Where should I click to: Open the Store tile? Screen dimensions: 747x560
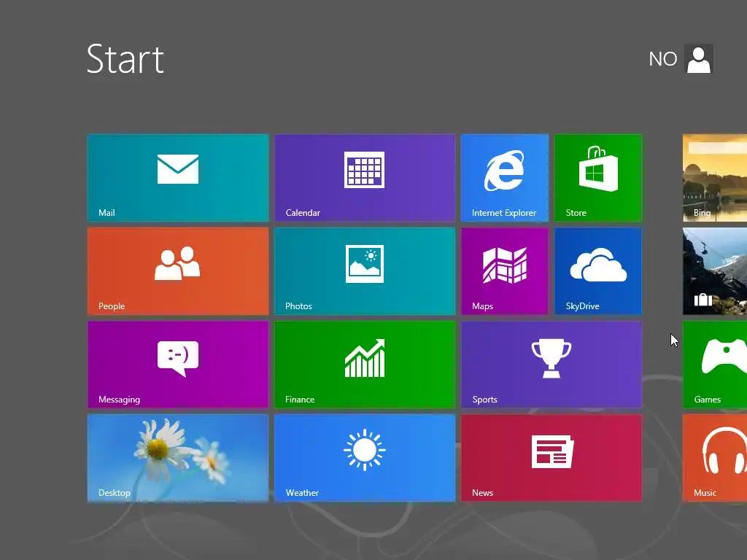[x=598, y=178]
